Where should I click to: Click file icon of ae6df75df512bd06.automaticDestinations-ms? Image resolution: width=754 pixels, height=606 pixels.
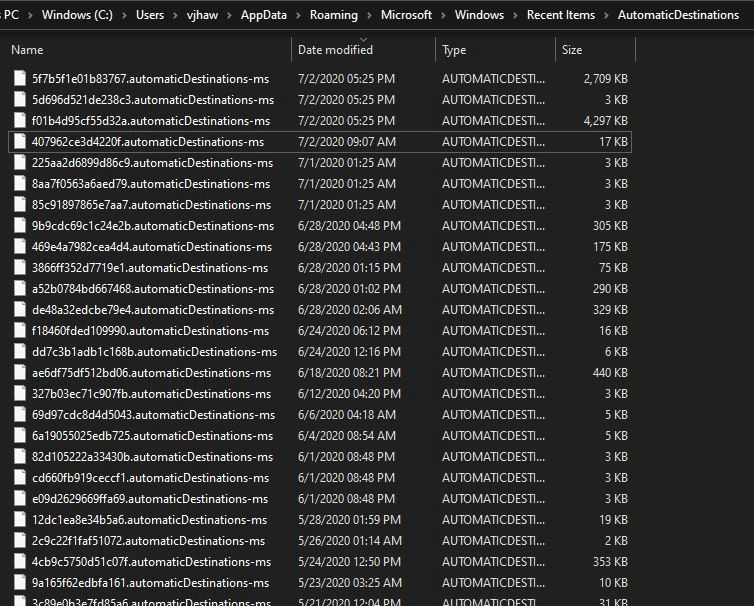coord(20,372)
